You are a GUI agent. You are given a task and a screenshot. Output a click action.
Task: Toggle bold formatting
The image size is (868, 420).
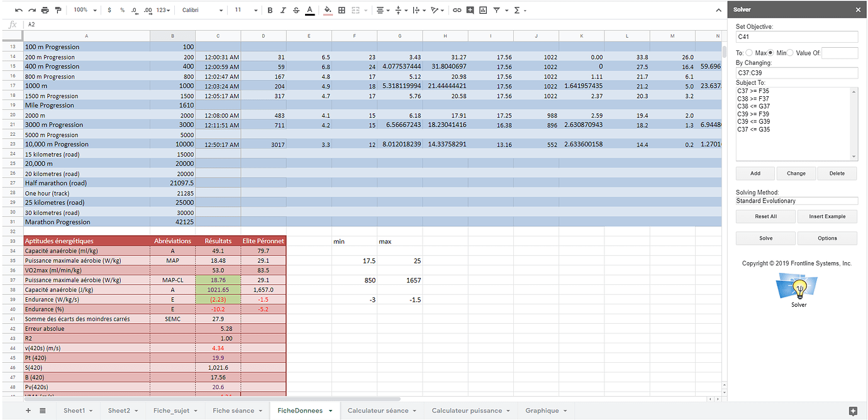pos(270,10)
